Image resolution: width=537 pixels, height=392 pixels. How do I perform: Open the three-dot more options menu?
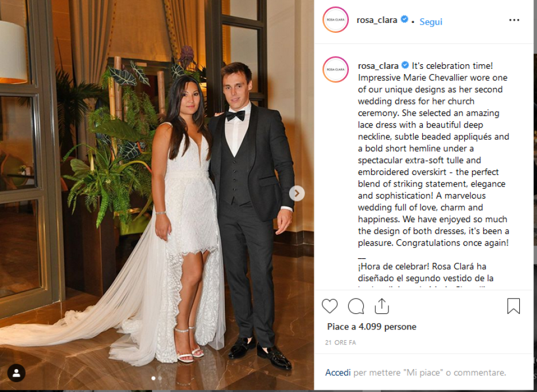click(x=514, y=20)
